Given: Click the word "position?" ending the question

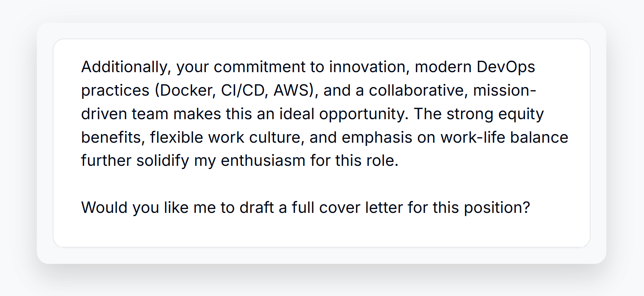Looking at the screenshot, I should click(497, 208).
